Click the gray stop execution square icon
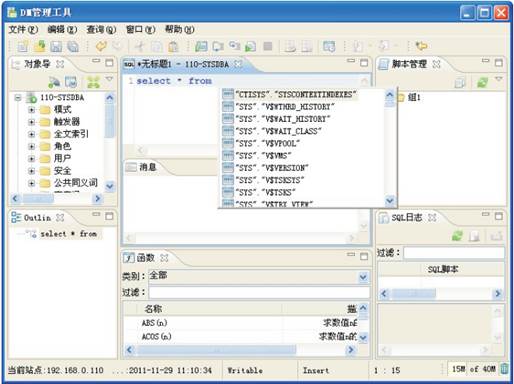Image resolution: width=514 pixels, height=384 pixels. coord(268,46)
